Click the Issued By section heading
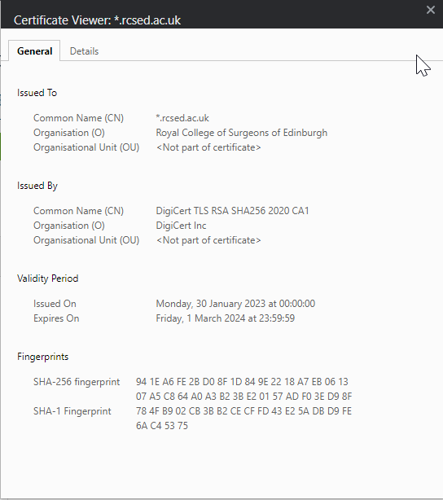This screenshot has width=443, height=500. [37, 186]
